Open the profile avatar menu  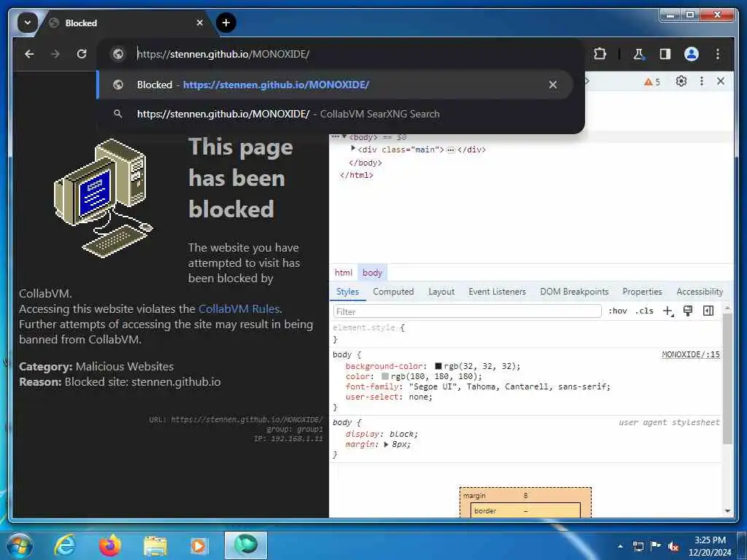[692, 54]
